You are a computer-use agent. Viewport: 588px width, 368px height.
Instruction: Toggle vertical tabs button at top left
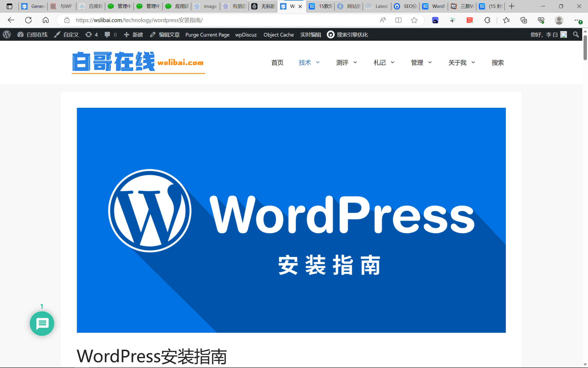click(9, 6)
